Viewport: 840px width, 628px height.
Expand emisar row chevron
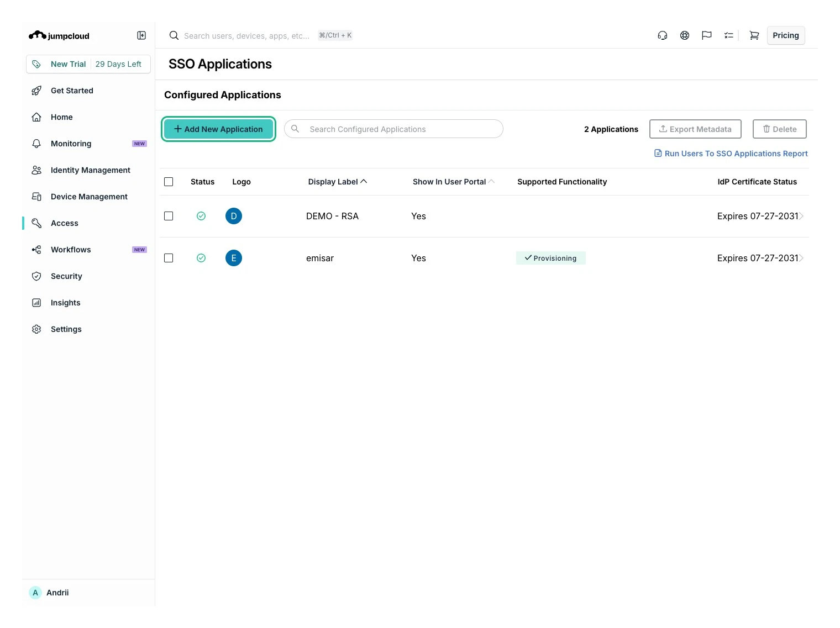click(801, 258)
